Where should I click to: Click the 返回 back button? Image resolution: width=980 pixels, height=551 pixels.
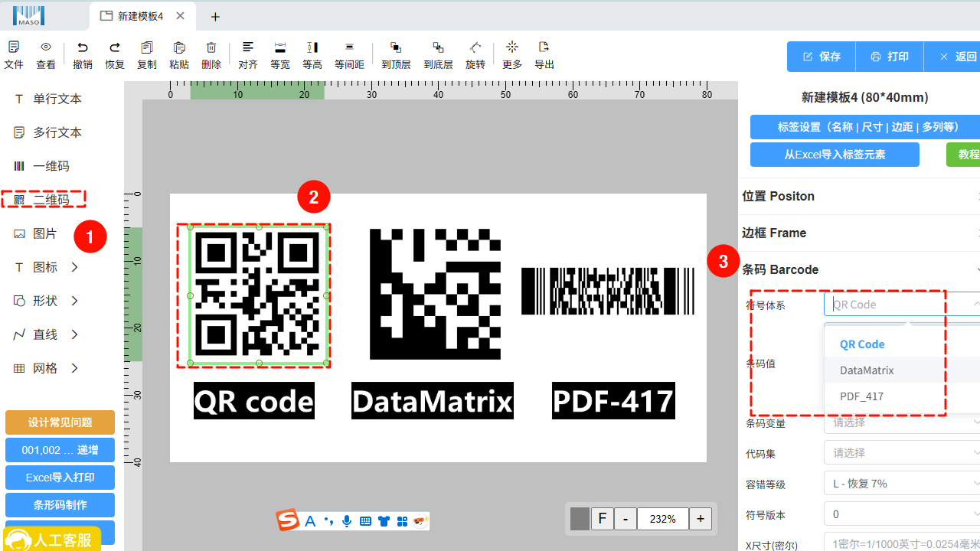[x=952, y=57]
